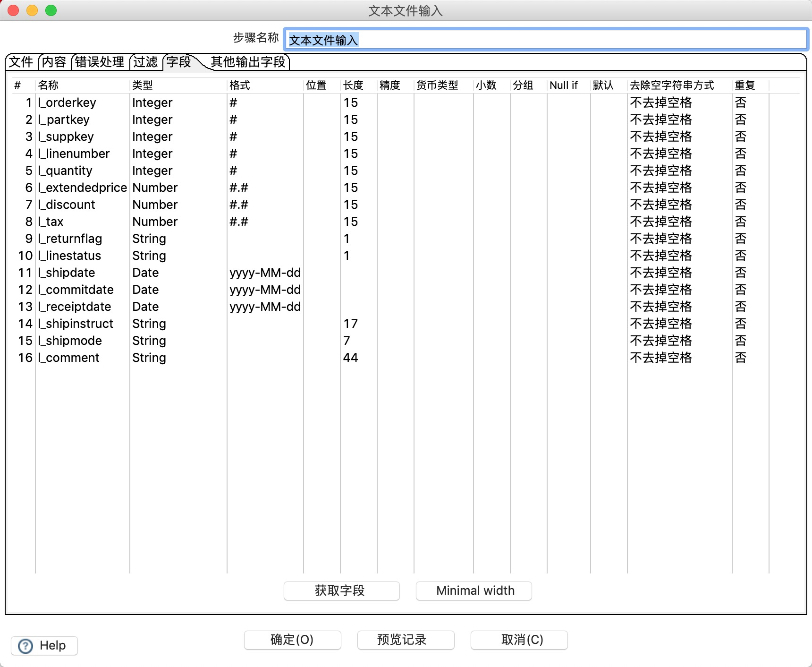Viewport: 812px width, 667px height.
Task: Open the 内容 tab
Action: [x=54, y=62]
